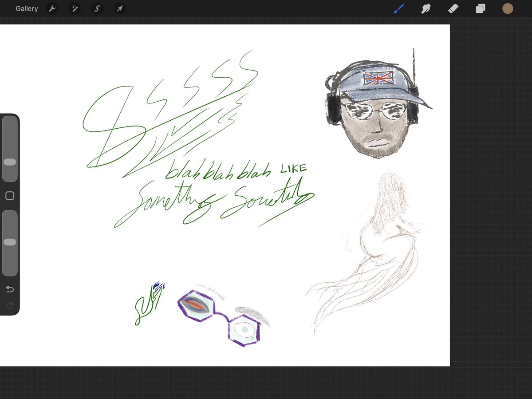
Task: Redo the last undone stroke
Action: pos(10,306)
